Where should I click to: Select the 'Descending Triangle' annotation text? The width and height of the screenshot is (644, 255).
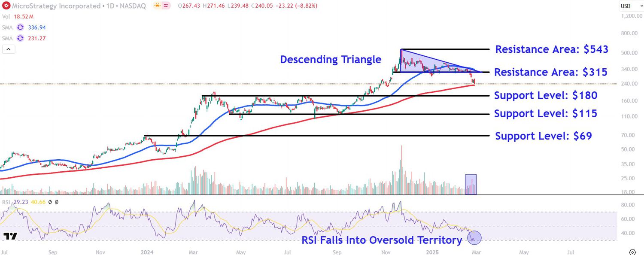pos(331,60)
